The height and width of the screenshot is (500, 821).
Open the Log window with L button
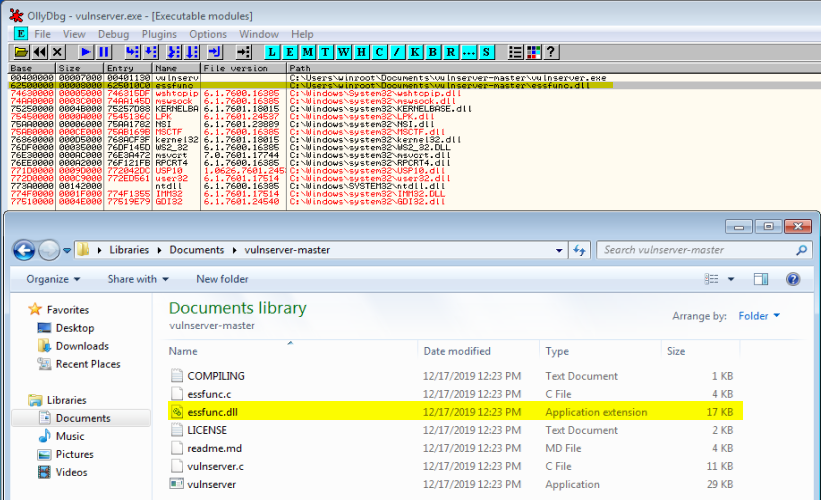click(272, 52)
